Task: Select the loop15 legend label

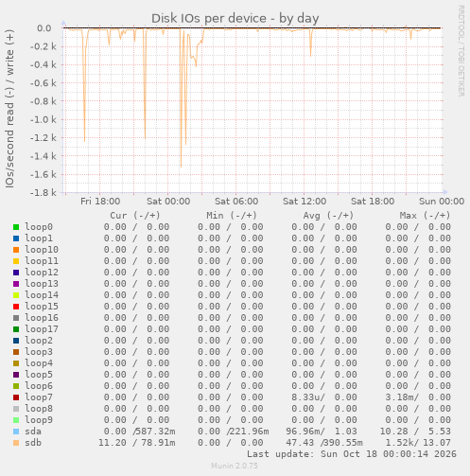Action: tap(42, 307)
